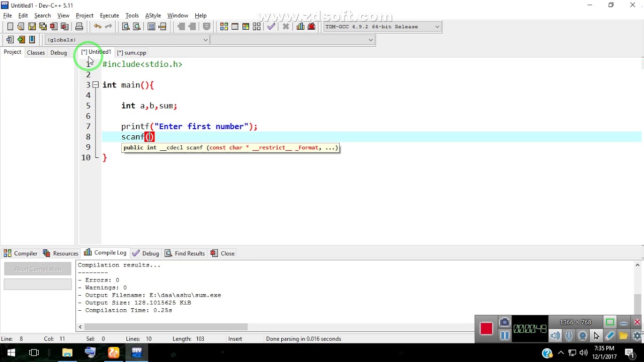Screen dimensions: 644x362
Task: Click the Compile icon with colored squares
Action: click(224, 27)
